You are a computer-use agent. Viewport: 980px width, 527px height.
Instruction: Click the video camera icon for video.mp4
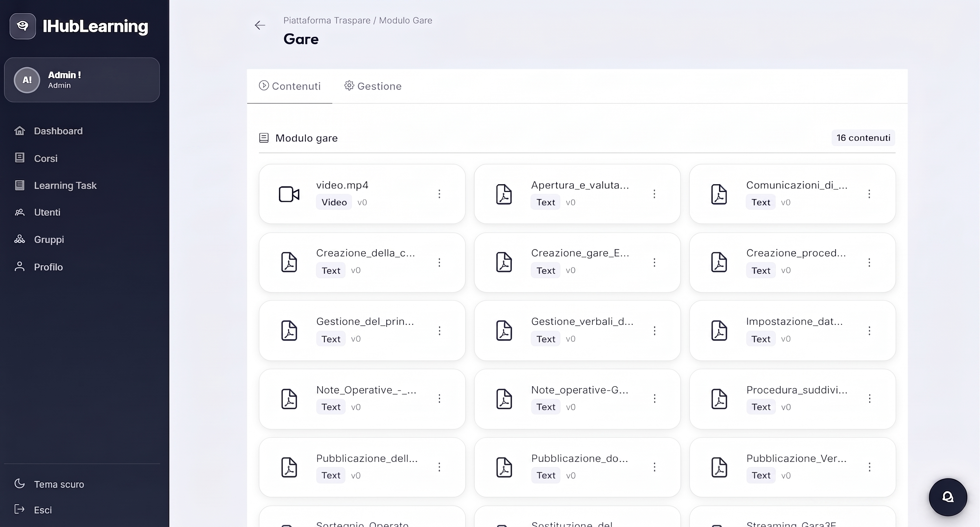point(289,194)
